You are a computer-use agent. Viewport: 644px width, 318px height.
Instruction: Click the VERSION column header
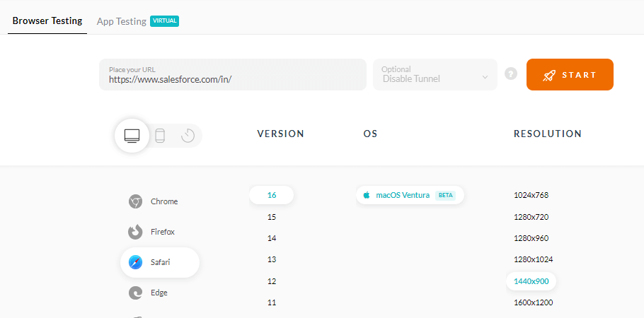280,134
